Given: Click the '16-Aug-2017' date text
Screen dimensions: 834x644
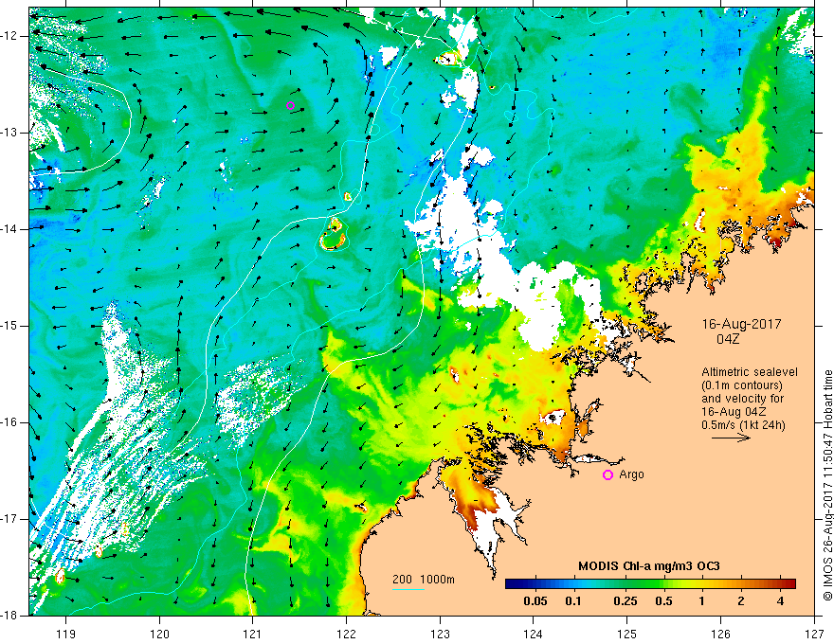Looking at the screenshot, I should pos(741,324).
